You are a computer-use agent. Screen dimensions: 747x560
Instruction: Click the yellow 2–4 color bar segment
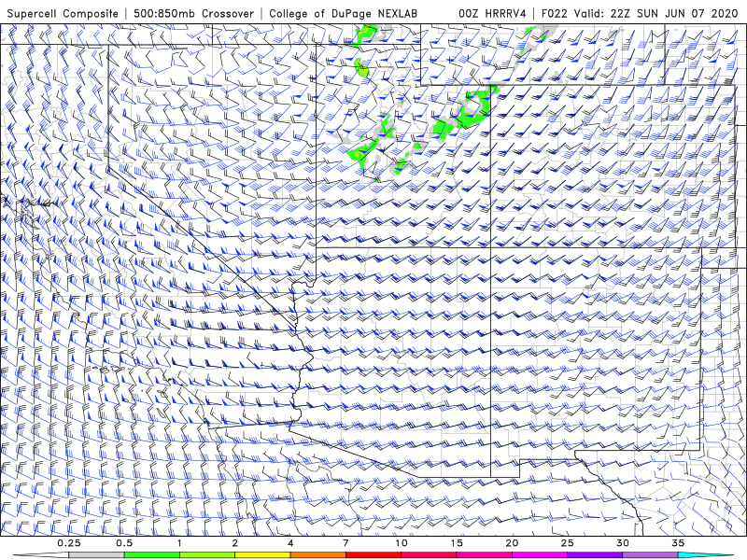tap(262, 555)
